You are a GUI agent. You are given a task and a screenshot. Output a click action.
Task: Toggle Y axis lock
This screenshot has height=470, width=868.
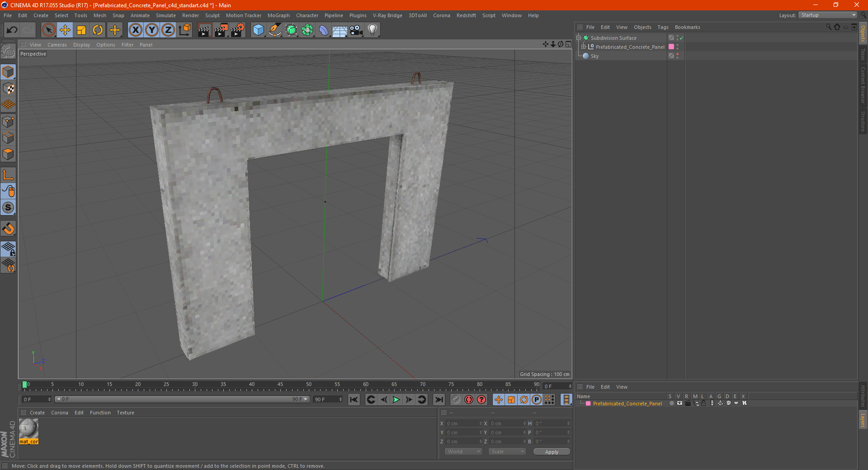point(152,30)
